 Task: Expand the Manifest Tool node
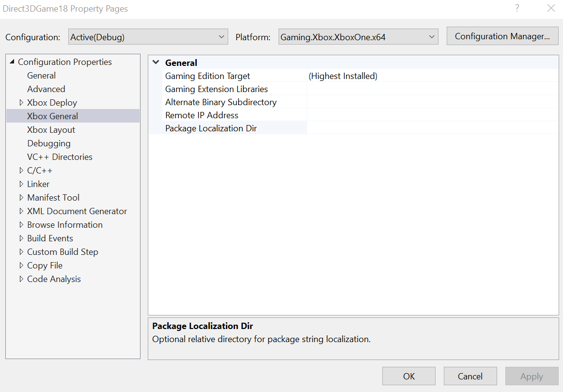[21, 197]
